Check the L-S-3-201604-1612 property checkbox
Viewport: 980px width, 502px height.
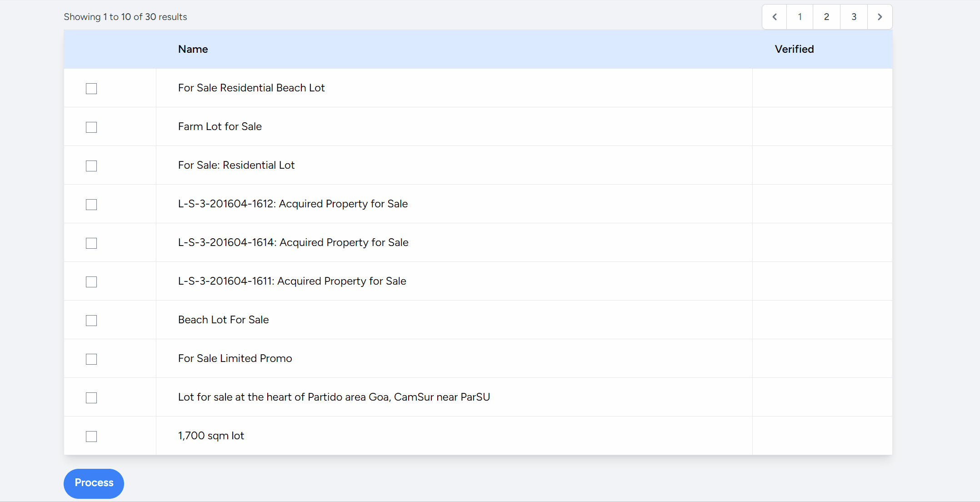tap(91, 205)
